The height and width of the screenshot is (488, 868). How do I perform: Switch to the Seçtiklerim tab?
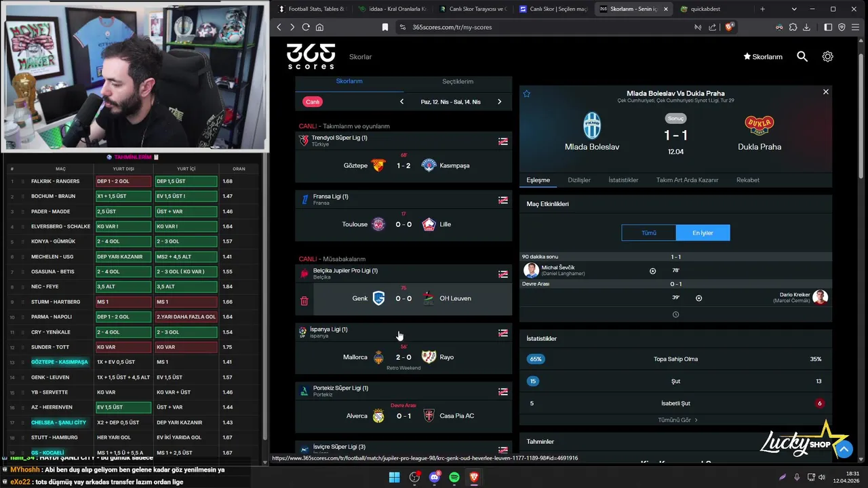(458, 81)
